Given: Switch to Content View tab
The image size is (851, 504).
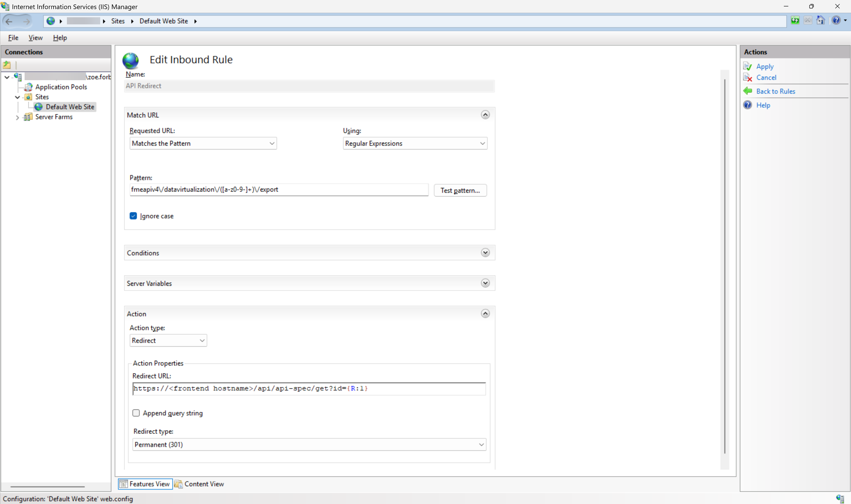Looking at the screenshot, I should point(199,484).
